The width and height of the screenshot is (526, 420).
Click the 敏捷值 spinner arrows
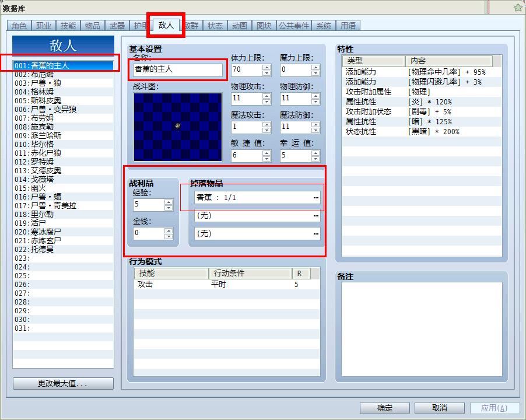click(x=266, y=155)
